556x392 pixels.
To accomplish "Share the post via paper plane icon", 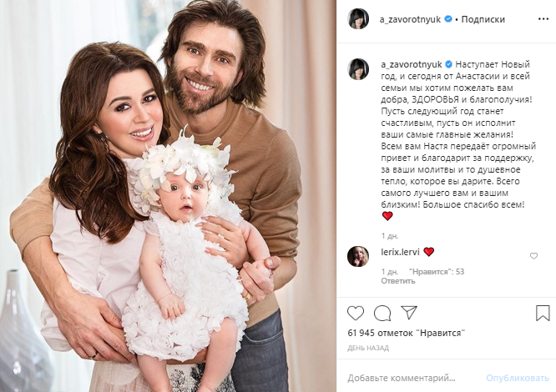I will [x=409, y=312].
